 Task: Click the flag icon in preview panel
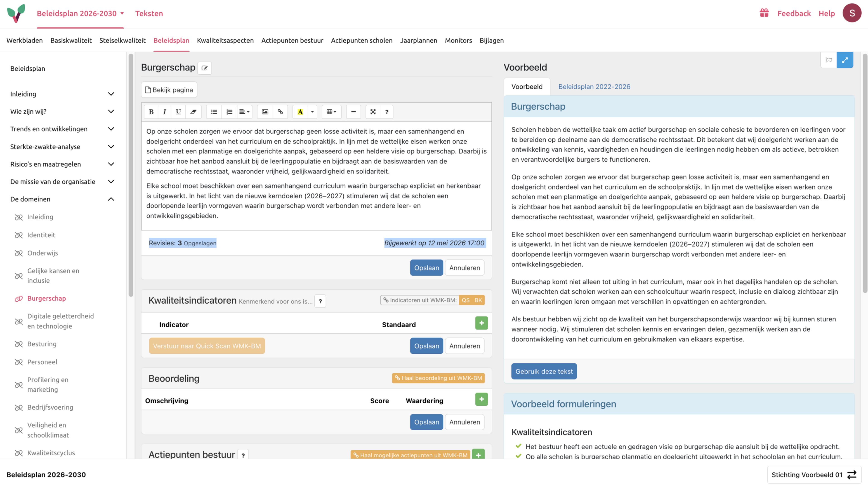point(829,60)
